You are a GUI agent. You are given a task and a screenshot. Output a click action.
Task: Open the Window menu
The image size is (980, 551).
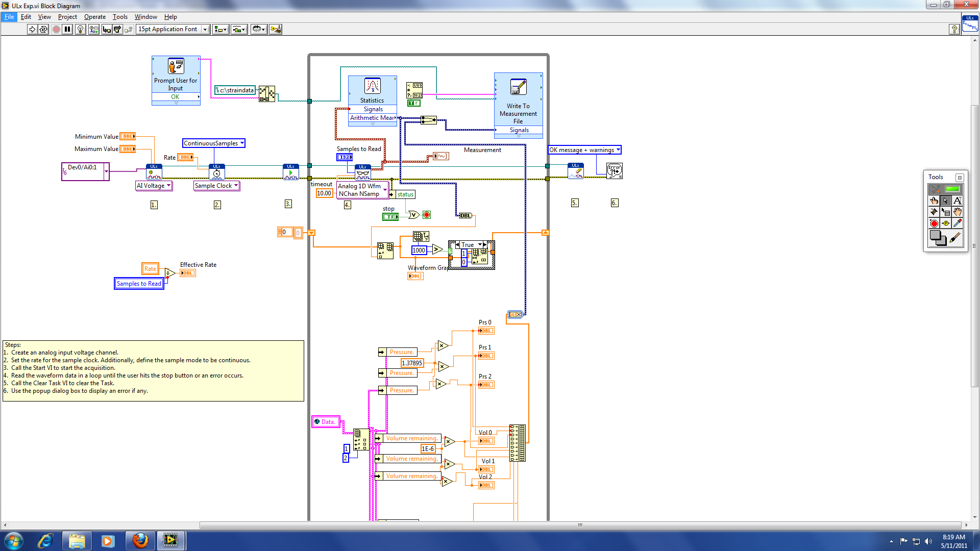pos(145,17)
